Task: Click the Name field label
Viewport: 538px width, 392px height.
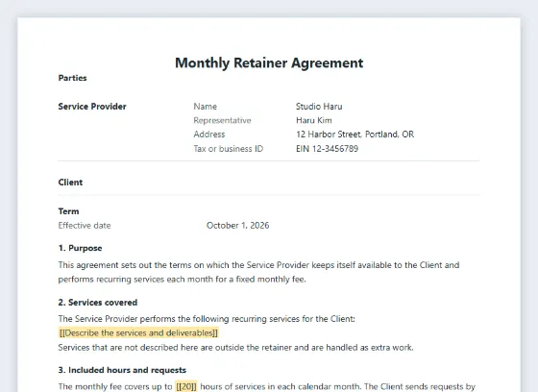Action: 206,107
